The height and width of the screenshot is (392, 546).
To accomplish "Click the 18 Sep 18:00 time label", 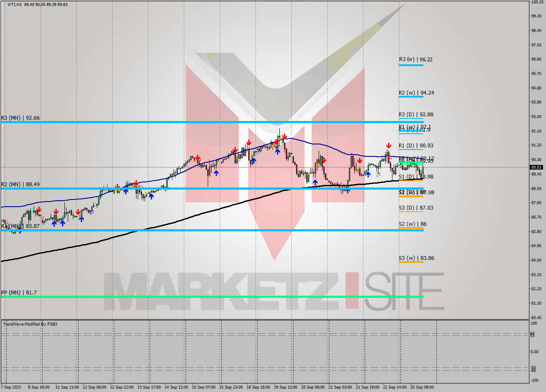I will click(258, 387).
